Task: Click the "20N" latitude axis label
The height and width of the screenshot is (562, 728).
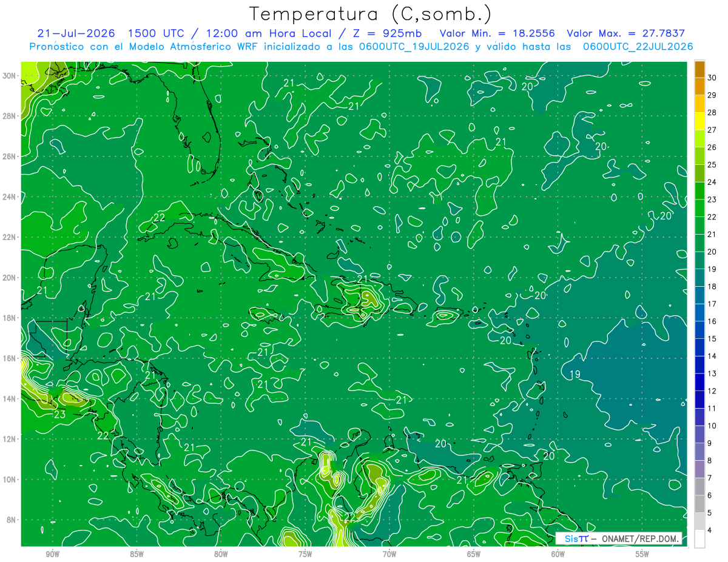Action: tap(10, 278)
